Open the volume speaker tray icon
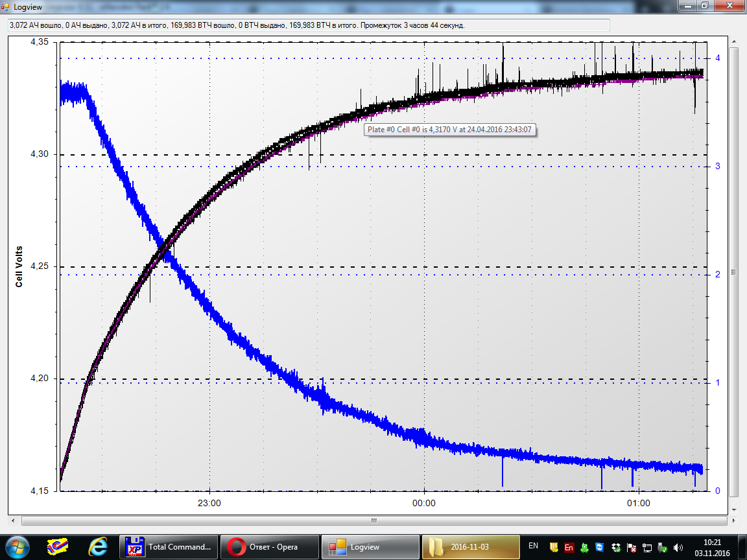The height and width of the screenshot is (560, 747). click(678, 547)
